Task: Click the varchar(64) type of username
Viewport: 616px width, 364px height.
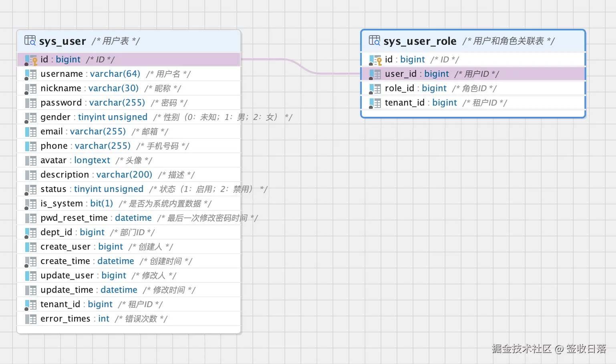Action: point(115,74)
